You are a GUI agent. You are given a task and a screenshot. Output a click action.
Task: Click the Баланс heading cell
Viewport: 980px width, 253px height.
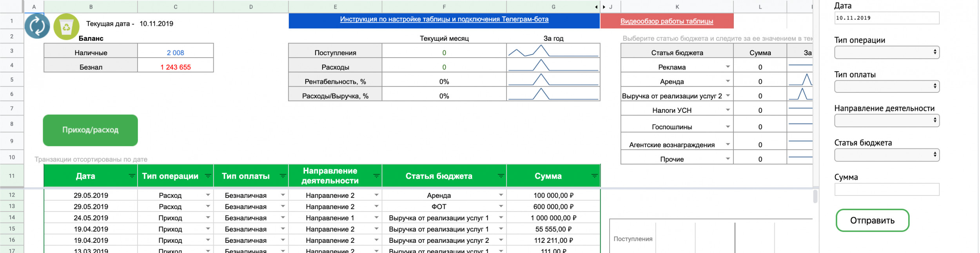tap(91, 38)
